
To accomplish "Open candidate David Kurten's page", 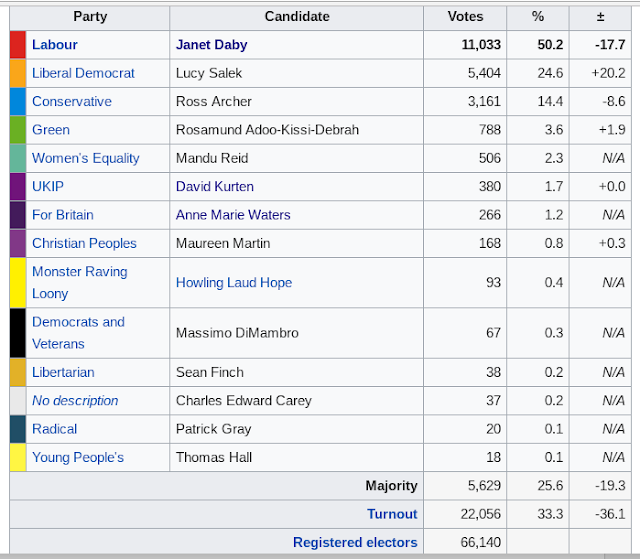I will [215, 186].
